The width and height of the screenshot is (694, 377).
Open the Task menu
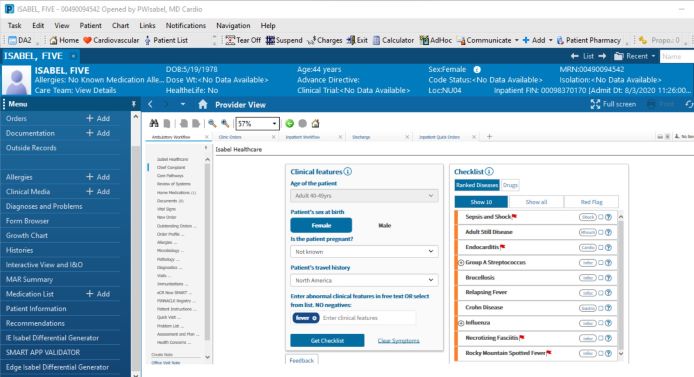15,26
